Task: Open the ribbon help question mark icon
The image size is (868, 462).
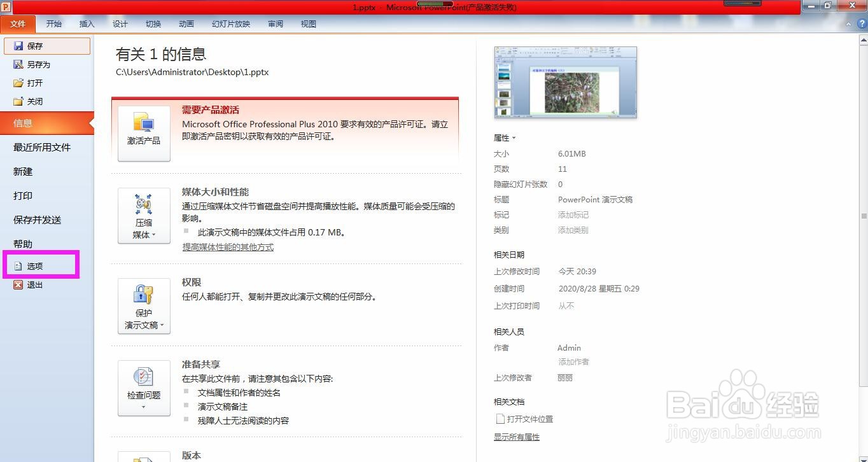Action: click(x=862, y=24)
